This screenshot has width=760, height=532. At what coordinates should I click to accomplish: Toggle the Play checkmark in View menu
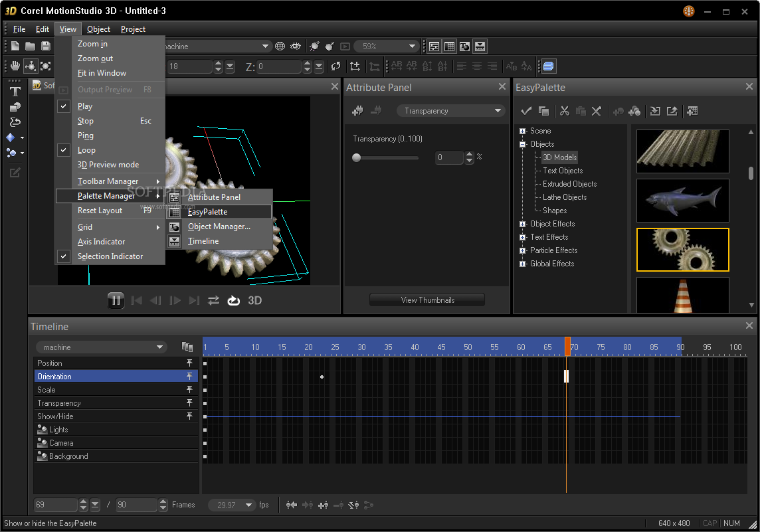[64, 106]
